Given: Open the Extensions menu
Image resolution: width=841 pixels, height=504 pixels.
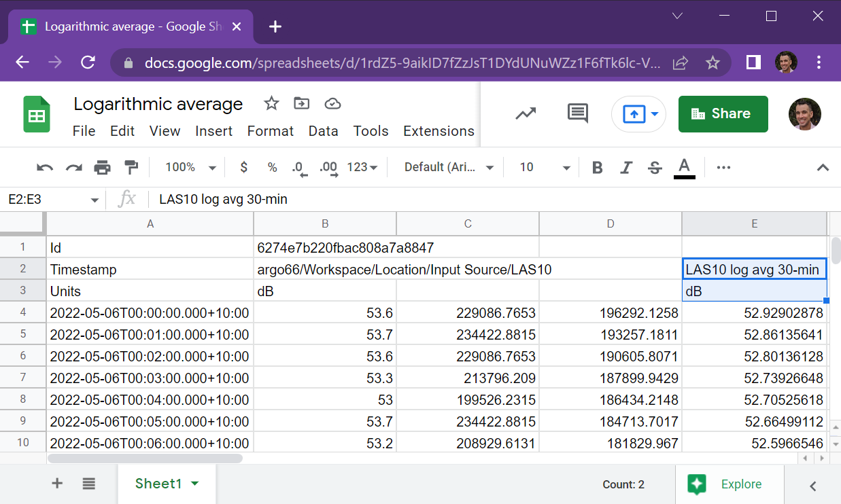Looking at the screenshot, I should (439, 131).
